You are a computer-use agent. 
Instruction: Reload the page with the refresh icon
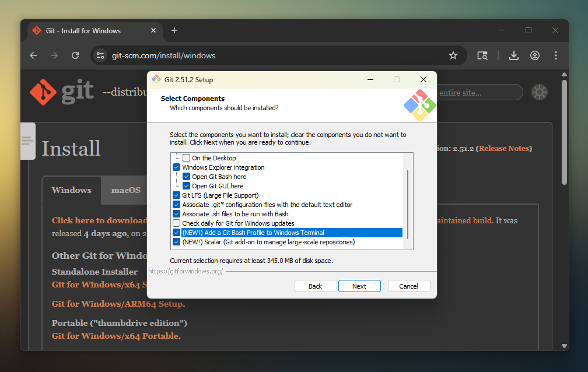(75, 55)
